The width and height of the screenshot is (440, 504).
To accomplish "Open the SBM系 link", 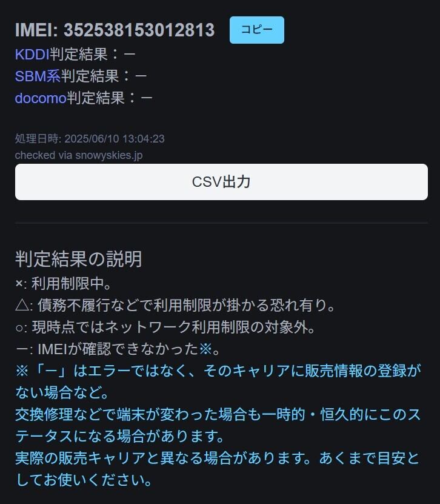I will point(38,76).
